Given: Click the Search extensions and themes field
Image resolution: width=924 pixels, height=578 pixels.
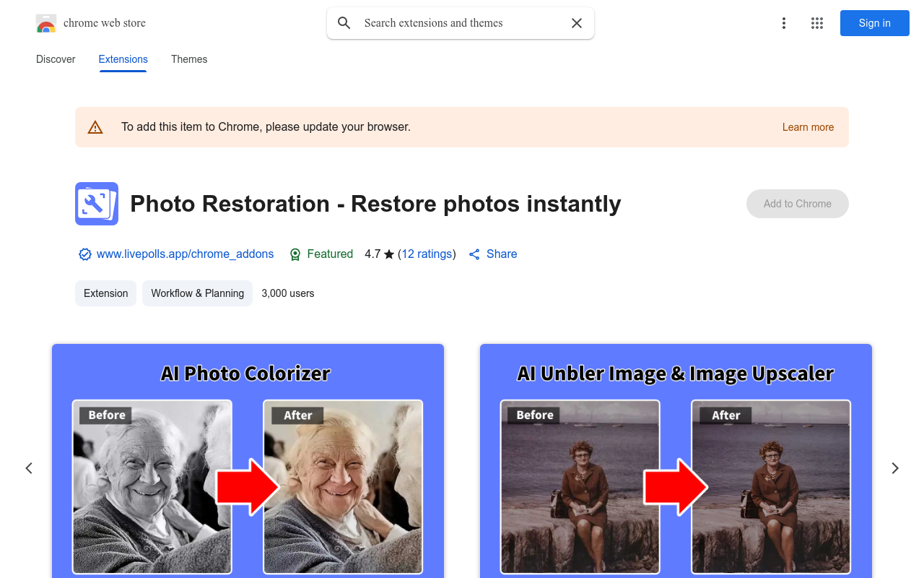Looking at the screenshot, I should click(x=461, y=23).
